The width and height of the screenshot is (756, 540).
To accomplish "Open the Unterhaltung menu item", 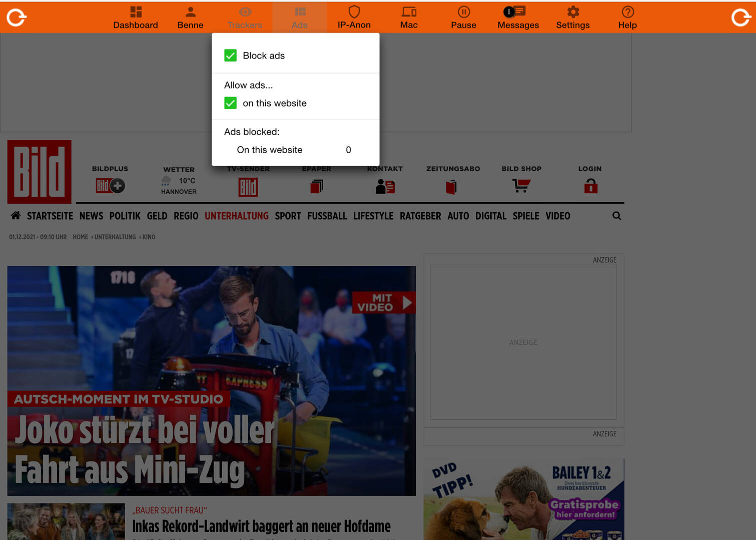I will pos(237,216).
